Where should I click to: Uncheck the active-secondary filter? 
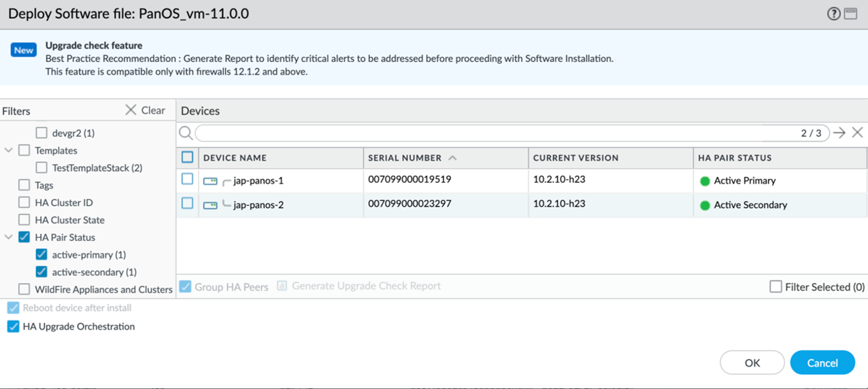[x=41, y=272]
